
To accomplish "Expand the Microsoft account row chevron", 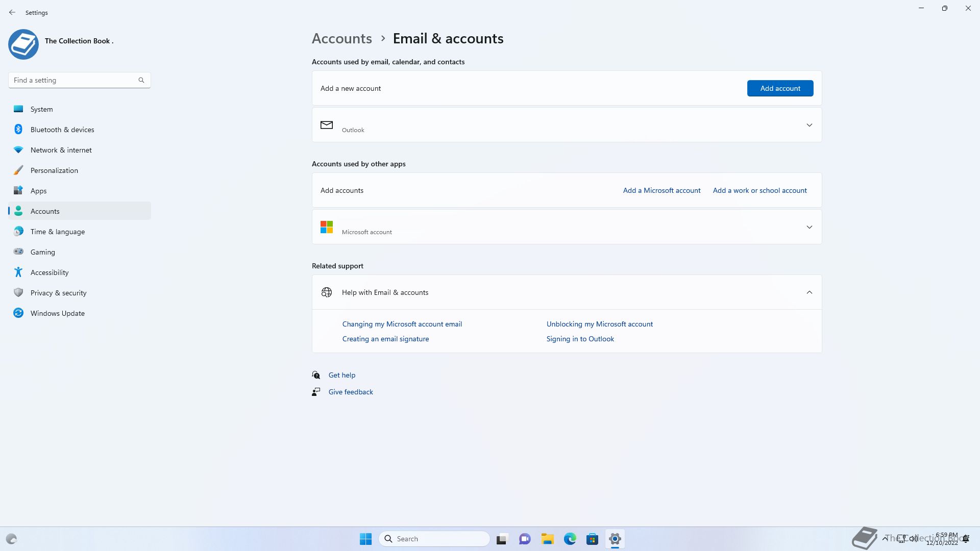I will (x=809, y=227).
